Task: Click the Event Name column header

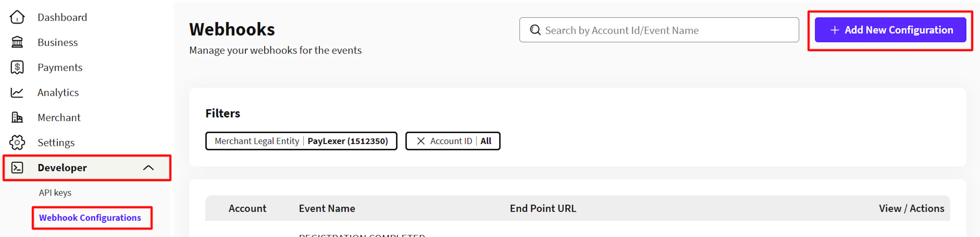Action: point(327,208)
